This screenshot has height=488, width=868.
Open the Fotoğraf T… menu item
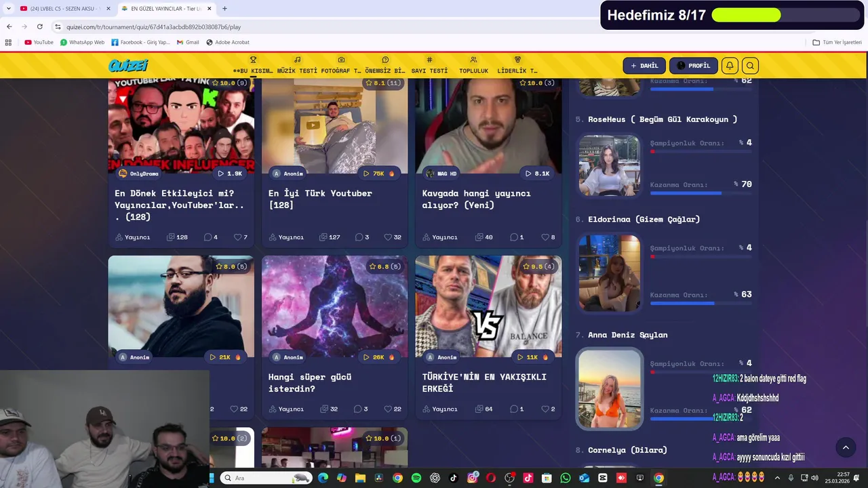pos(341,66)
